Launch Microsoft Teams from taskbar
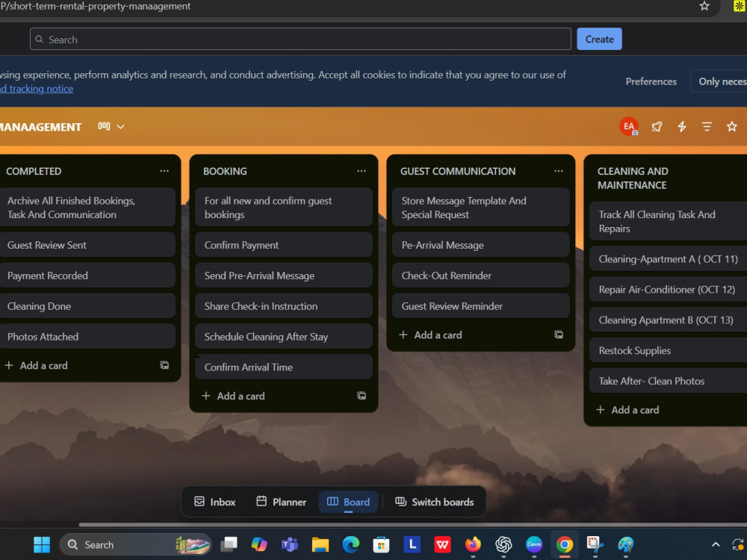747x560 pixels. [290, 544]
